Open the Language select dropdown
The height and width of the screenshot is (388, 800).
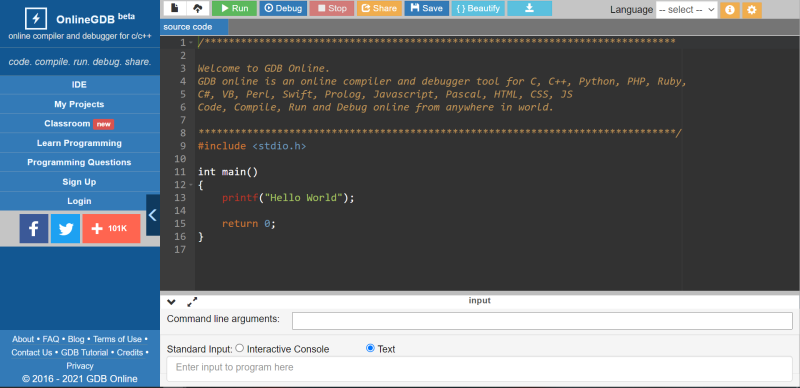pyautogui.click(x=686, y=10)
